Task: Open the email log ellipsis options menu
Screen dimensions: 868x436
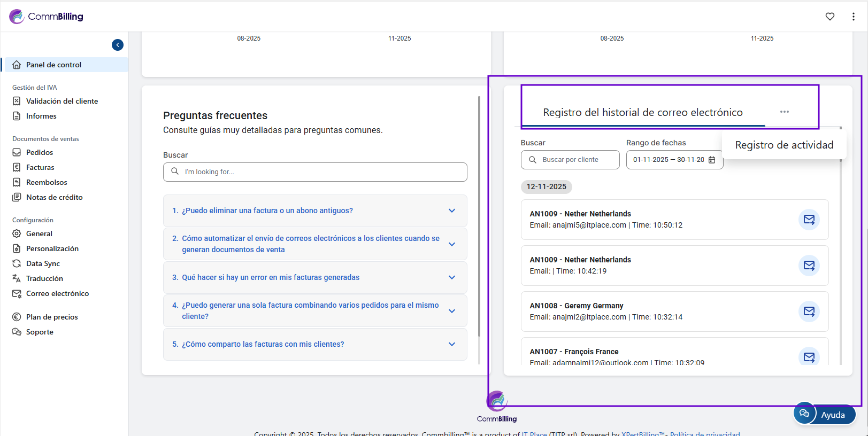Action: pyautogui.click(x=784, y=112)
